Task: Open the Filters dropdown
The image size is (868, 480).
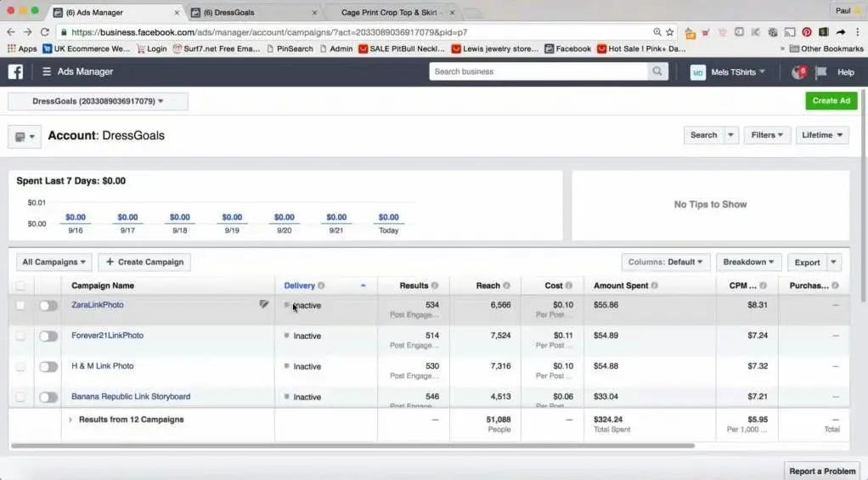Action: pyautogui.click(x=767, y=135)
